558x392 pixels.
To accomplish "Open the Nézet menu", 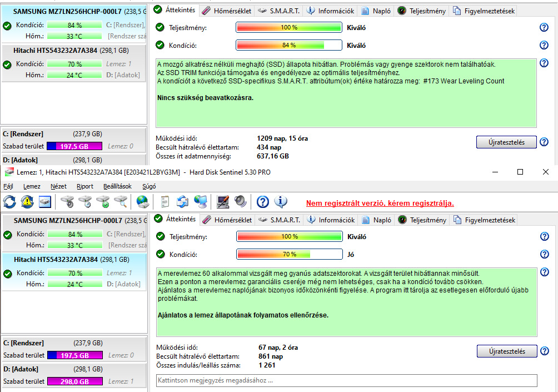I will [58, 186].
